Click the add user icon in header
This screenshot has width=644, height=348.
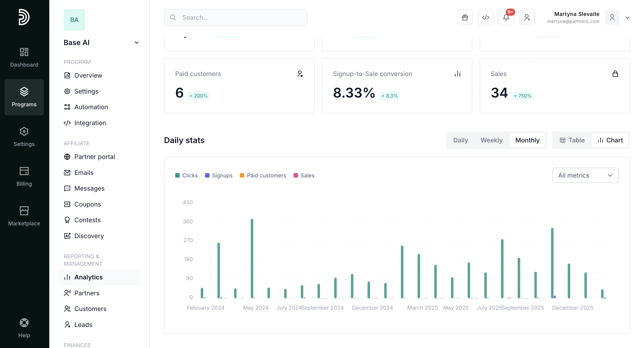527,17
